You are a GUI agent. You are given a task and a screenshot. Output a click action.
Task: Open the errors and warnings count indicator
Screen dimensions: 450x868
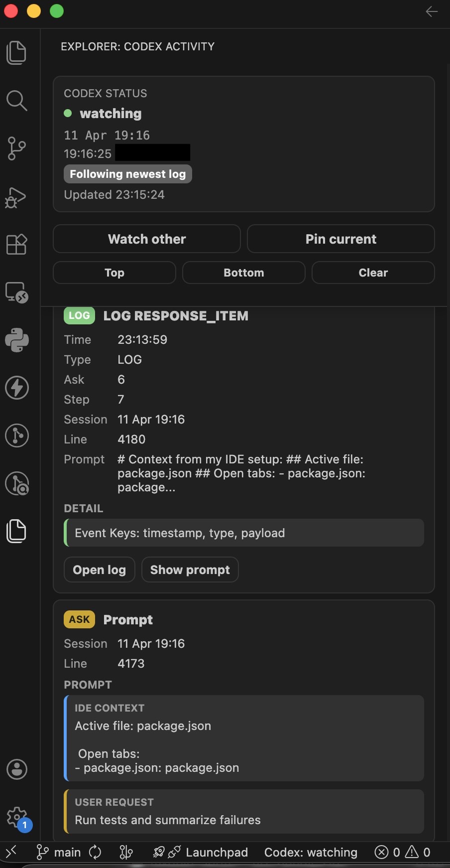tap(402, 852)
